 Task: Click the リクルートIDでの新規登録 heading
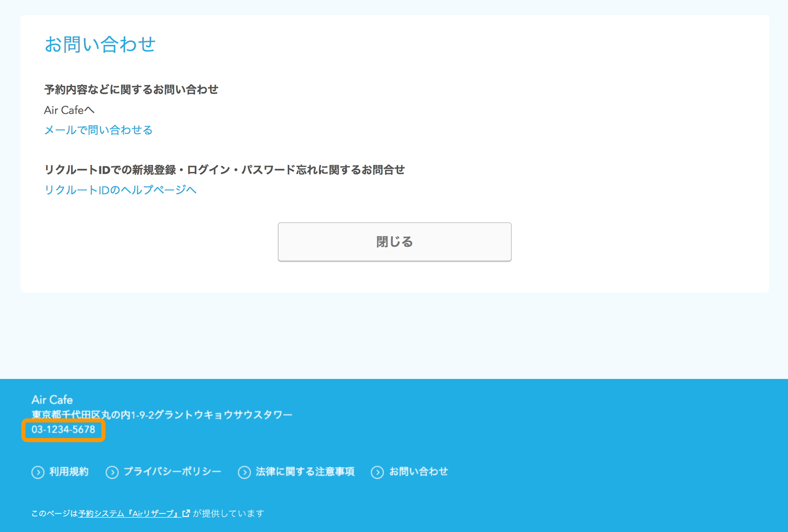click(x=224, y=169)
